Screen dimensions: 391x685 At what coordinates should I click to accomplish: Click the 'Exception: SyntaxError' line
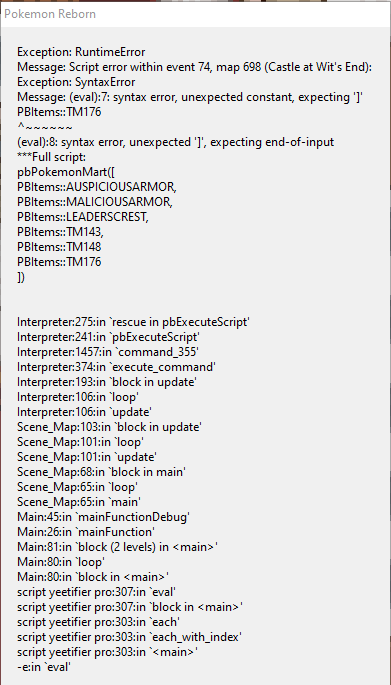76,82
